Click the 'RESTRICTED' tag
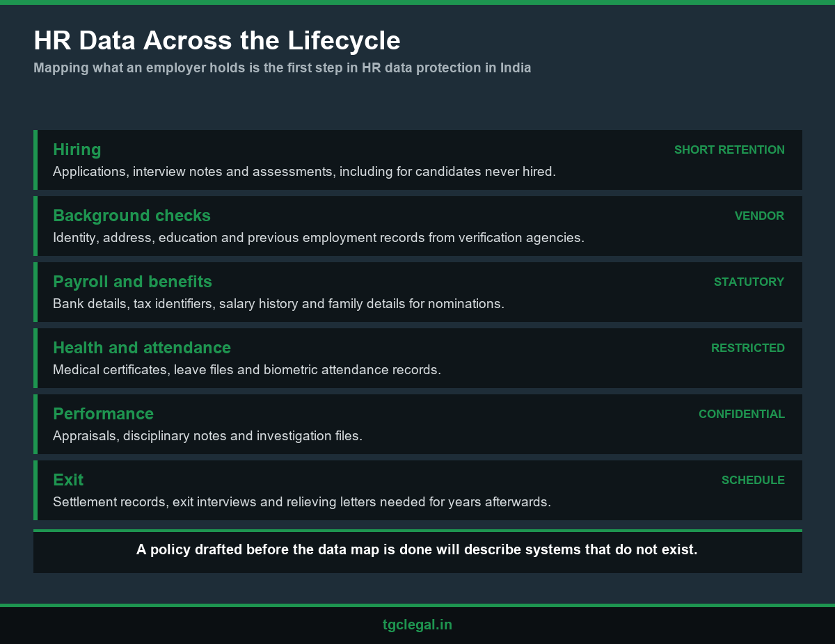This screenshot has height=644, width=835. pyautogui.click(x=748, y=348)
